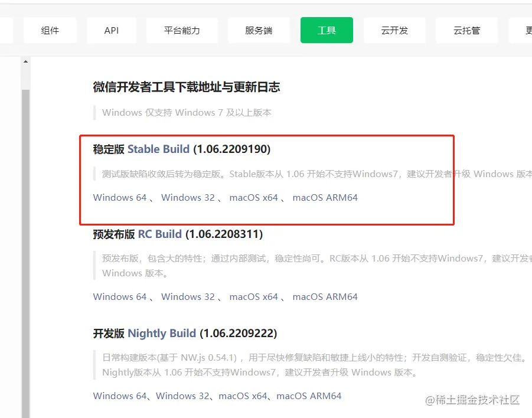
Task: Download Stable Build for Windows 32
Action: 188,197
